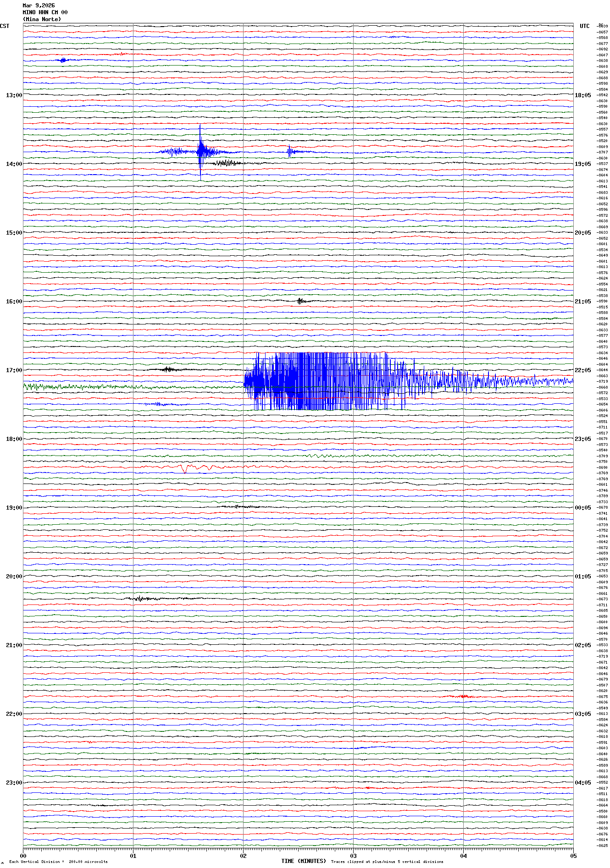Click the 02 minute tick label on x-axis

click(x=243, y=856)
